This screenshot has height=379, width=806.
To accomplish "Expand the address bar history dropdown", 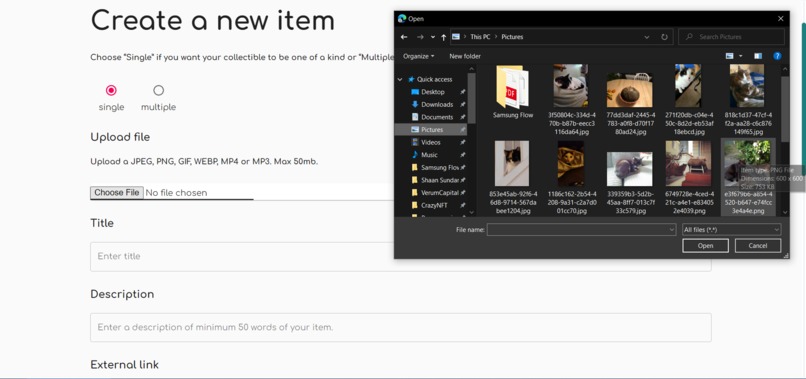I will [647, 37].
